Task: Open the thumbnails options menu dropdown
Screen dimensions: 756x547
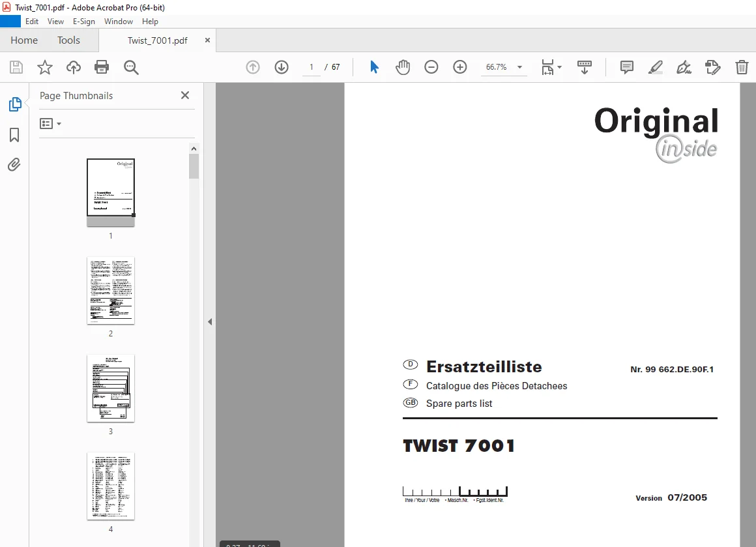Action: [51, 124]
